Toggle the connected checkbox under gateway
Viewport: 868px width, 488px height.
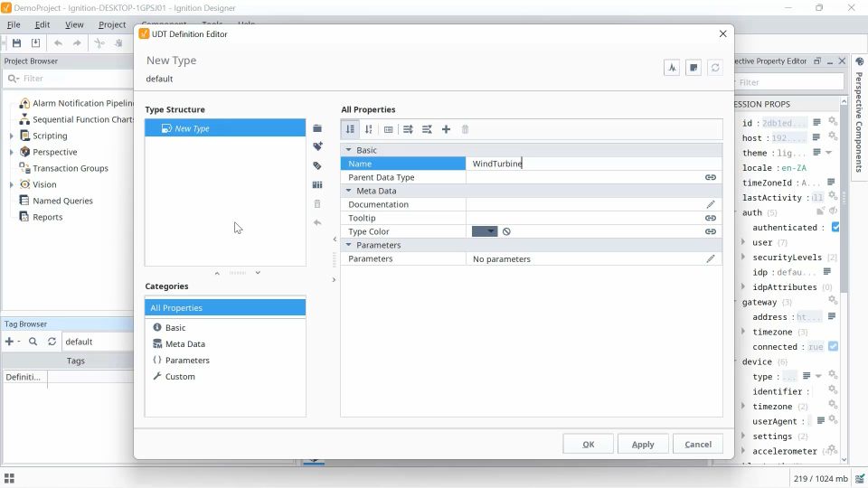coord(833,346)
